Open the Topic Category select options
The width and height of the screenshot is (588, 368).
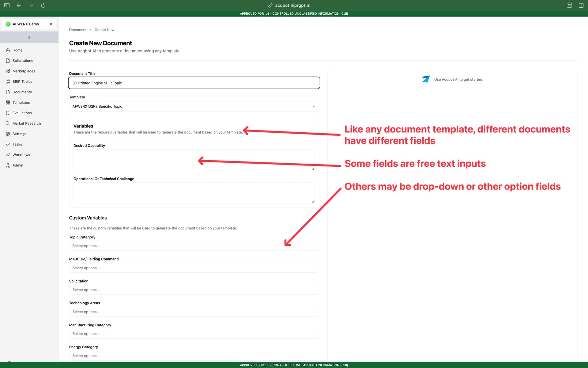click(x=194, y=246)
